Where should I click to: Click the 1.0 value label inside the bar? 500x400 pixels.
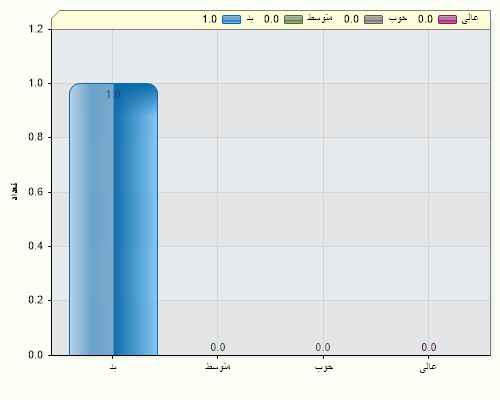click(x=113, y=95)
